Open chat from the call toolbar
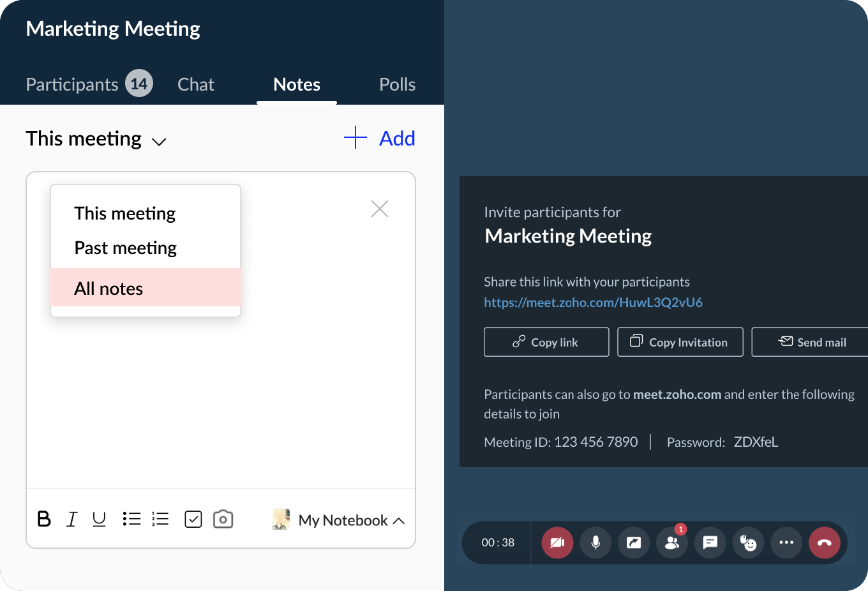The width and height of the screenshot is (868, 591). [710, 542]
